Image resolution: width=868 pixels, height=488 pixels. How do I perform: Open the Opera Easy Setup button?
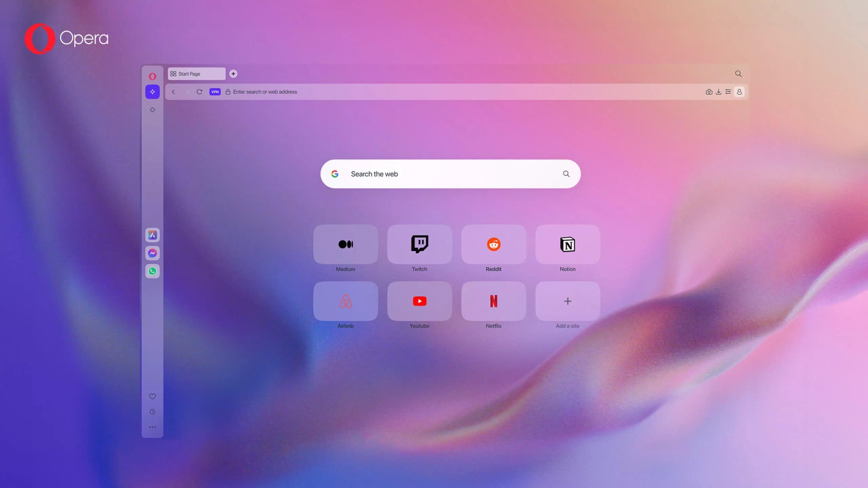[x=729, y=92]
